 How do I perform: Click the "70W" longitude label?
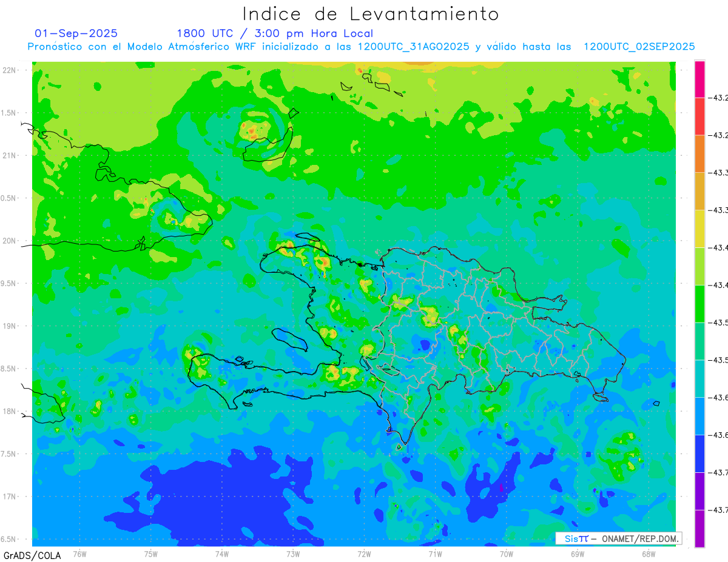[x=507, y=554]
